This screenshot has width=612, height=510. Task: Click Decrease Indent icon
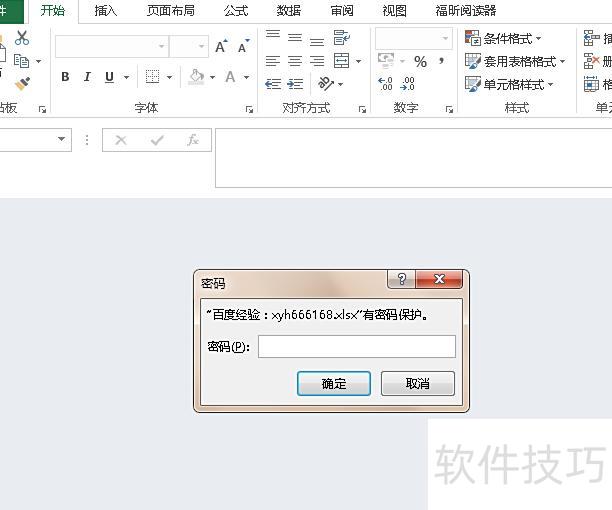pyautogui.click(x=273, y=84)
